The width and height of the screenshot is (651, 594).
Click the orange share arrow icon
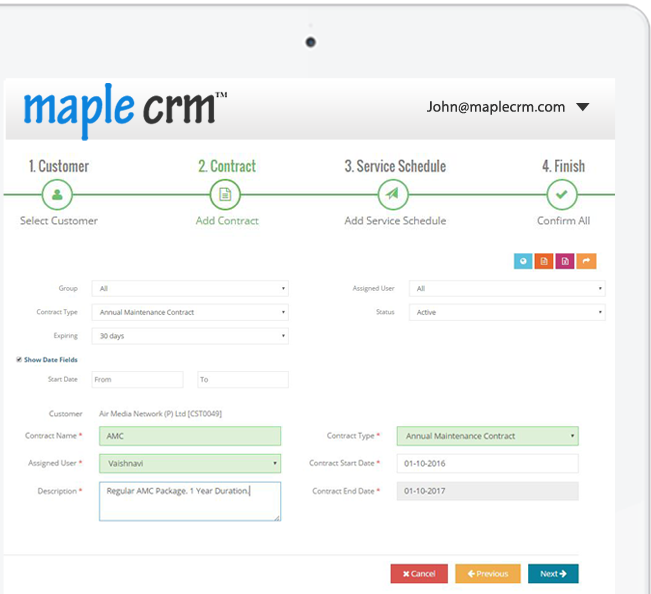586,261
